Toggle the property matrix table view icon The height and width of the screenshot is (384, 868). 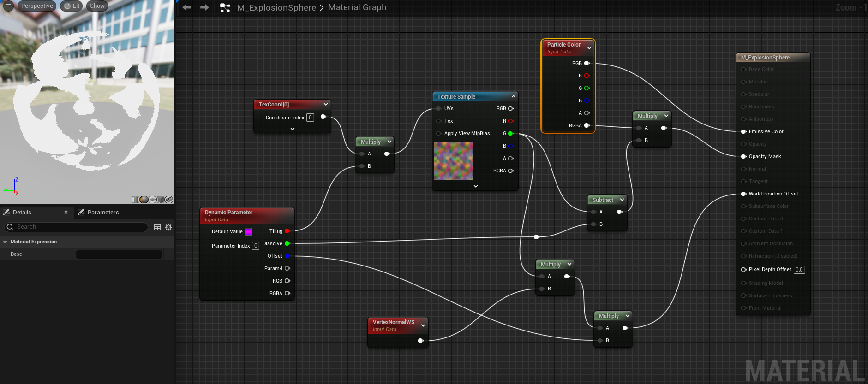pos(157,227)
